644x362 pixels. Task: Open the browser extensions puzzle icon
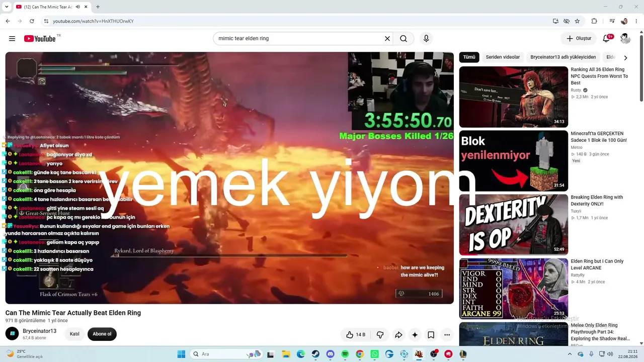click(594, 21)
